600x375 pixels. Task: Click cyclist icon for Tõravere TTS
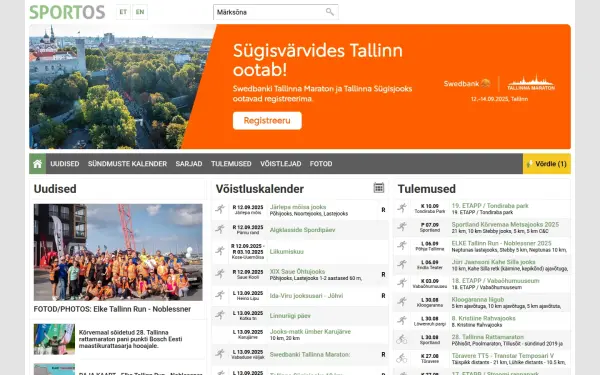click(402, 358)
